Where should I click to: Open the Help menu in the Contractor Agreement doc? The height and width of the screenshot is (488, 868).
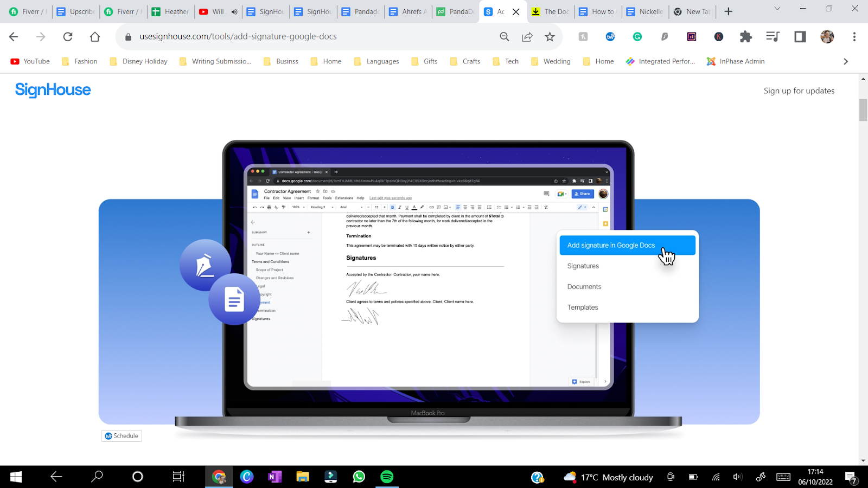click(x=360, y=198)
